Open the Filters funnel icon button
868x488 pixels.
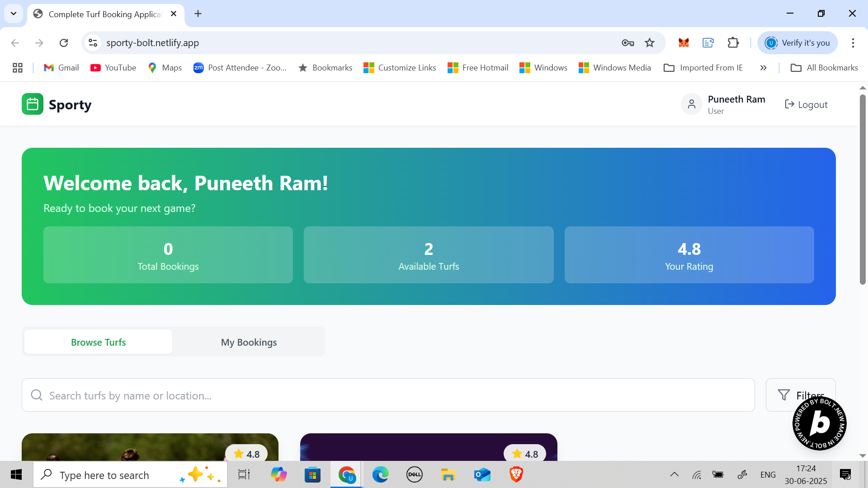point(784,395)
